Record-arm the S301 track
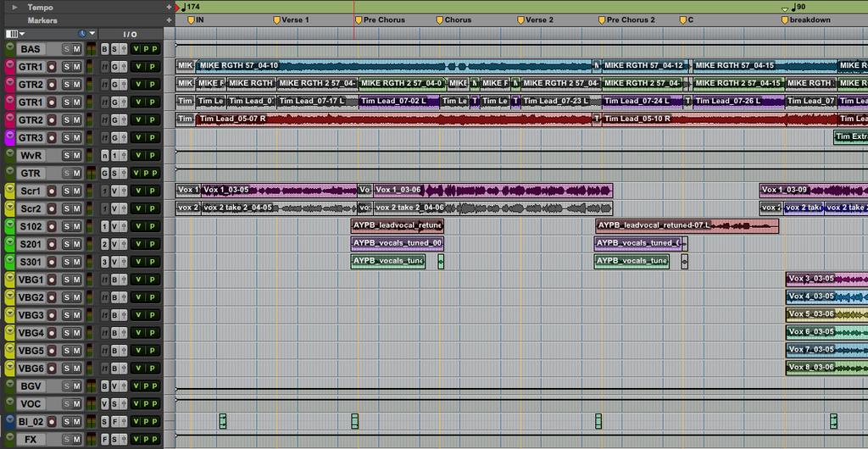 52,262
